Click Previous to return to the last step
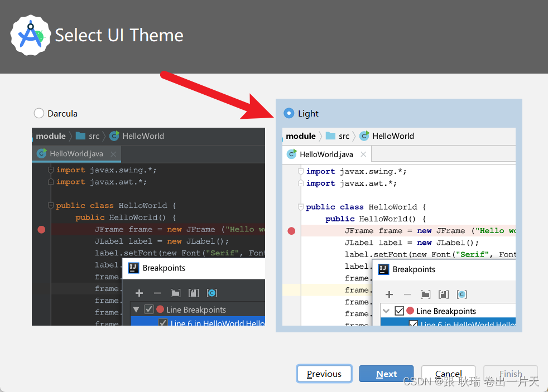This screenshot has height=392, width=548. tap(324, 374)
